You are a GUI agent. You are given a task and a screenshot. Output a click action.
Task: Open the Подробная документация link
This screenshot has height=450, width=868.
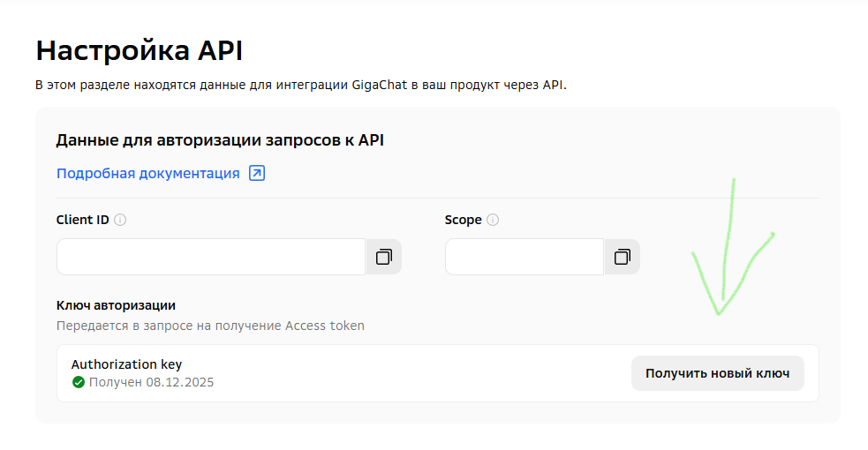click(x=147, y=174)
